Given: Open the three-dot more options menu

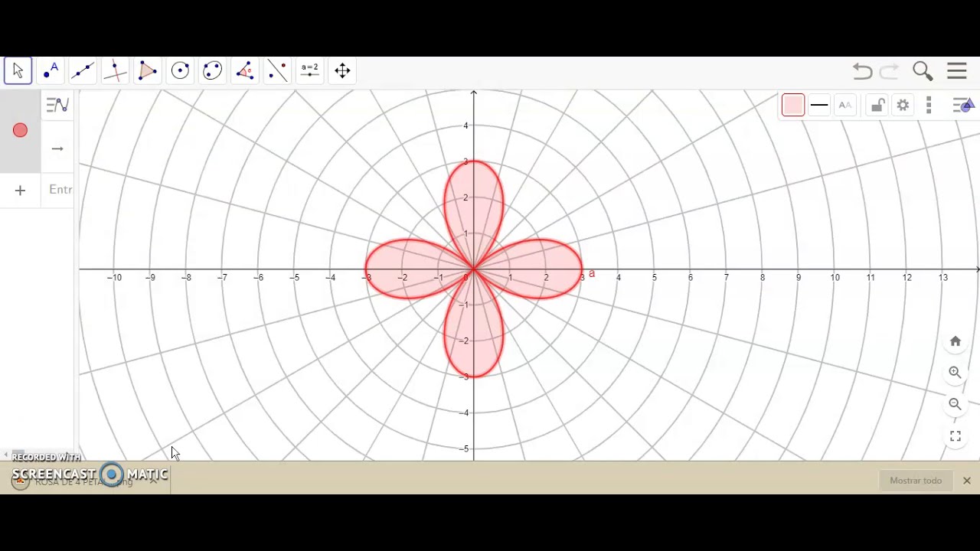Looking at the screenshot, I should click(929, 106).
